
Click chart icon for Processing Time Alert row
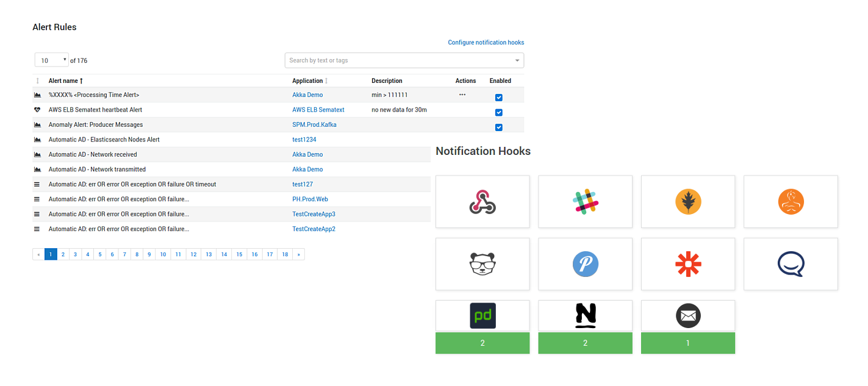[37, 95]
